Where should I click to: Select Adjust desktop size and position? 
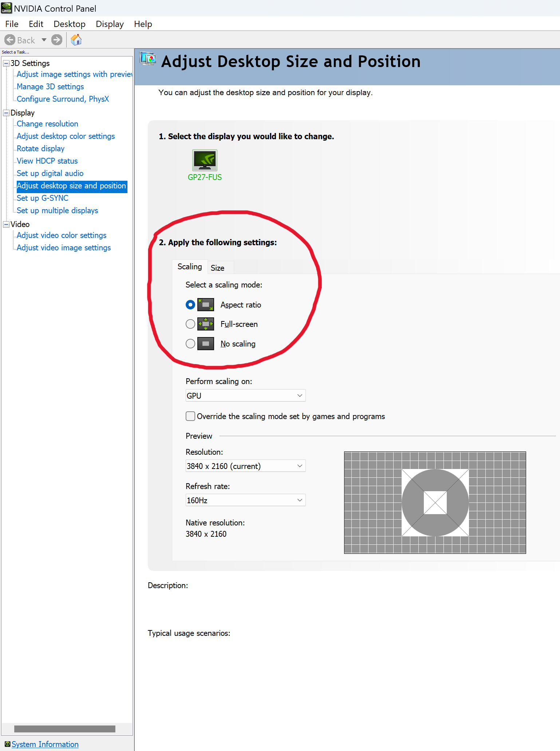coord(72,186)
